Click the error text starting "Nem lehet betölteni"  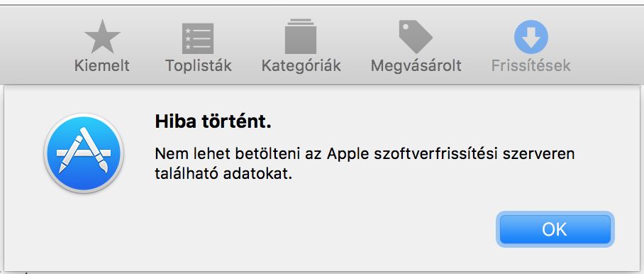(365, 164)
